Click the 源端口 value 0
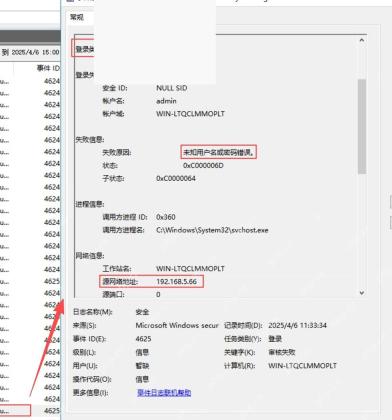The image size is (392, 420). coord(158,294)
